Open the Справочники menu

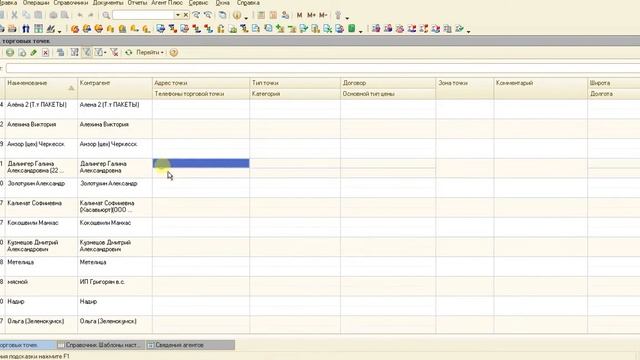71,3
